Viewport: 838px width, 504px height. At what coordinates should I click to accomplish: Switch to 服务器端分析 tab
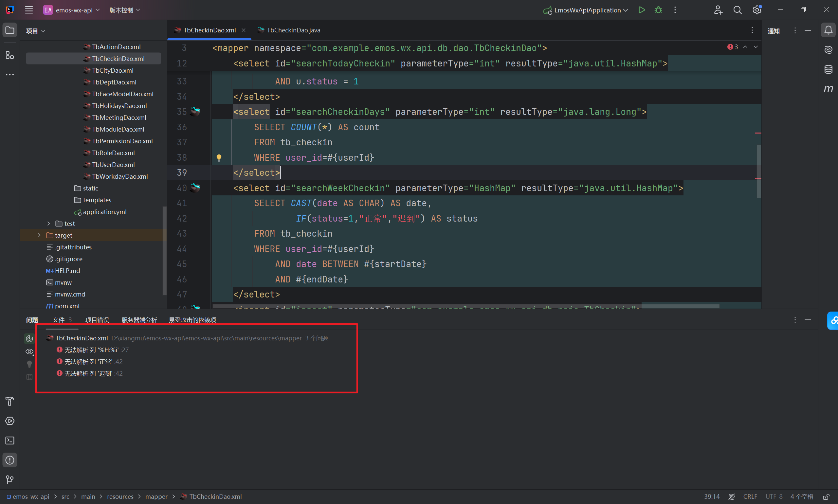[139, 320]
